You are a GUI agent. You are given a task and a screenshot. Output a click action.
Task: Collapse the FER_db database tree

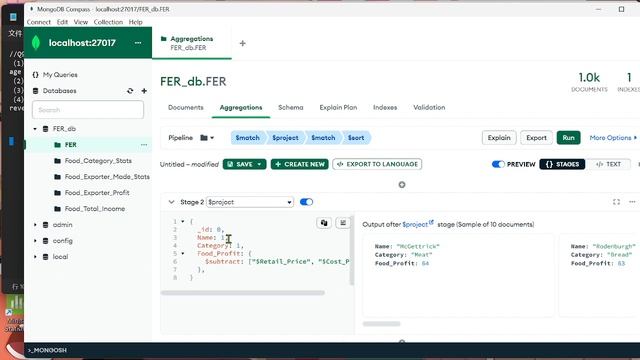tap(35, 129)
